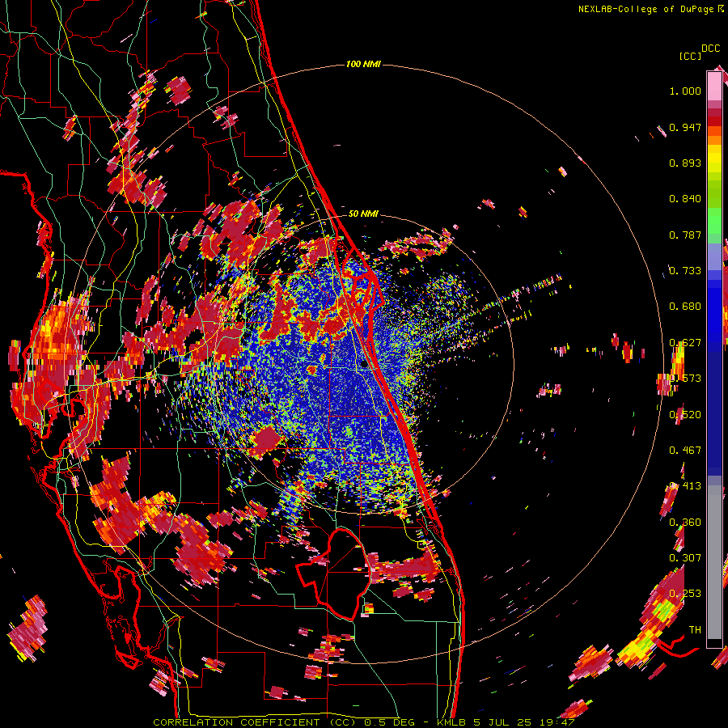This screenshot has height=728, width=728.
Task: Click the [CC] label above the color scale
Action: [690, 56]
